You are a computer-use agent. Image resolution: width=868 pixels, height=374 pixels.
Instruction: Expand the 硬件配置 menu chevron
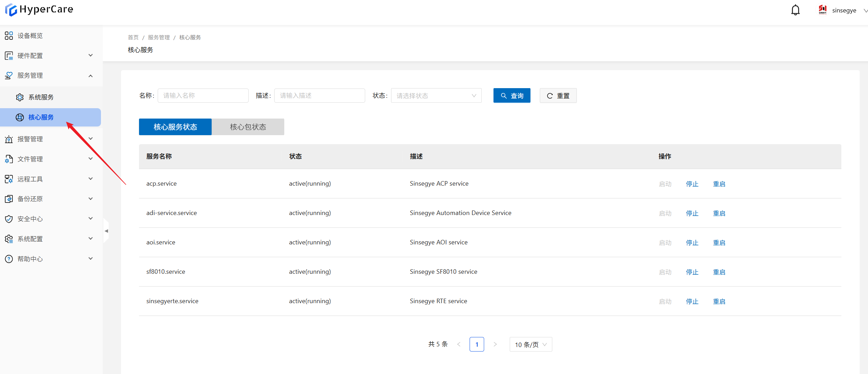click(91, 55)
